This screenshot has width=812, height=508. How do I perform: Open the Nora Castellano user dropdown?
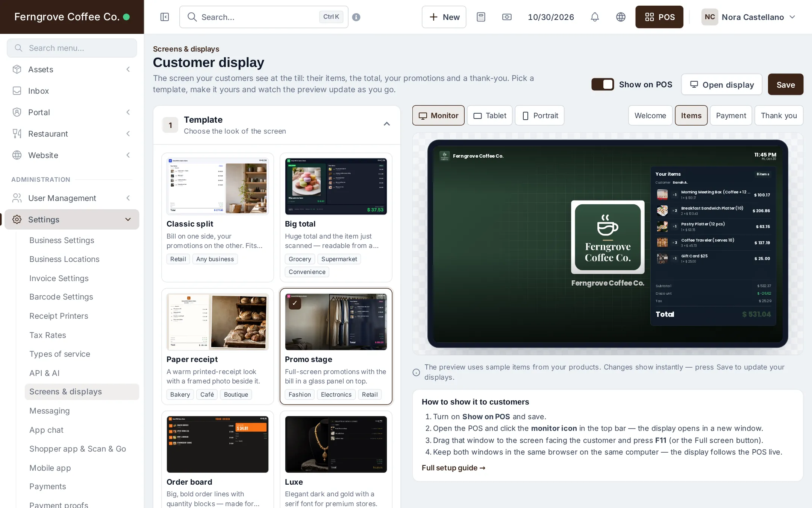(x=749, y=17)
